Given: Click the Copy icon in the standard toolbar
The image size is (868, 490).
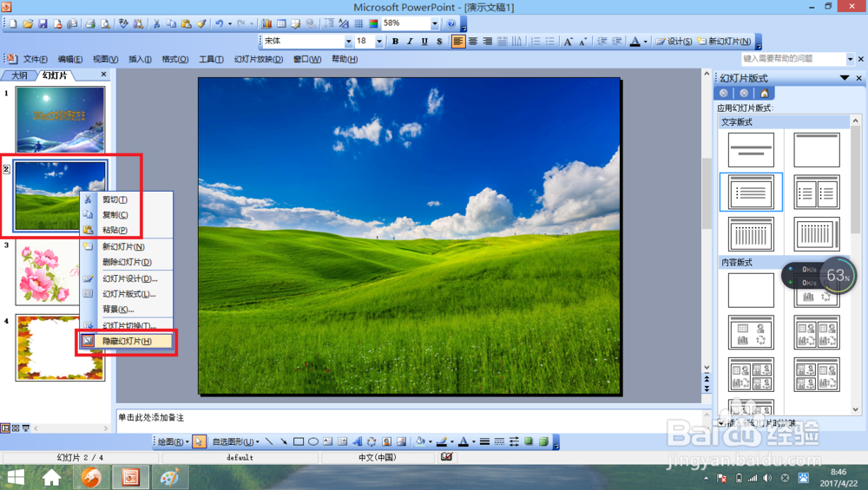Looking at the screenshot, I should [171, 23].
